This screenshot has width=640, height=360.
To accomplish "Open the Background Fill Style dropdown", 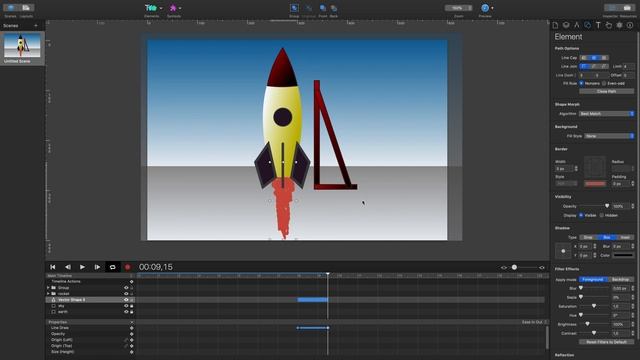I will 609,136.
